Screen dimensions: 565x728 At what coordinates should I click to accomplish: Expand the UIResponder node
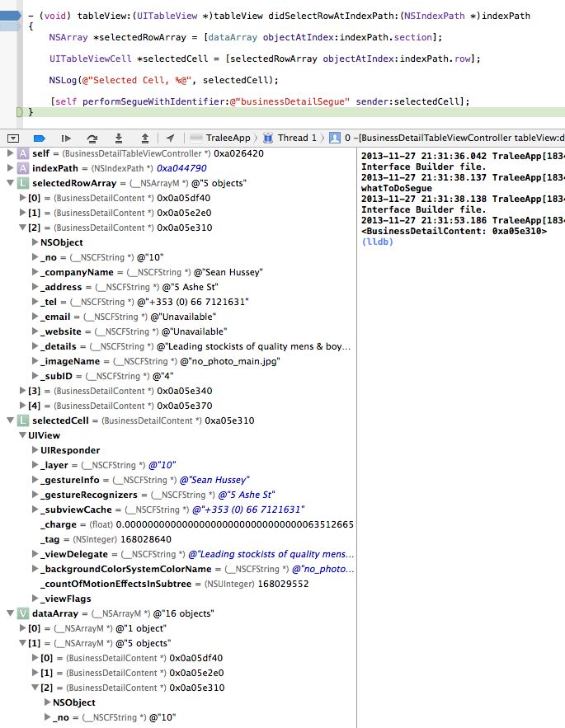point(35,450)
